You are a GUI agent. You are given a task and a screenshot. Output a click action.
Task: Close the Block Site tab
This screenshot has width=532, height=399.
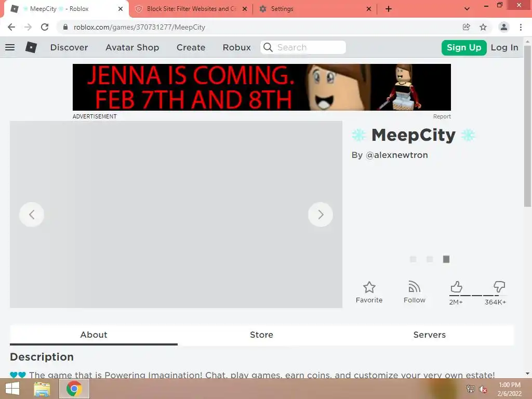click(x=245, y=9)
